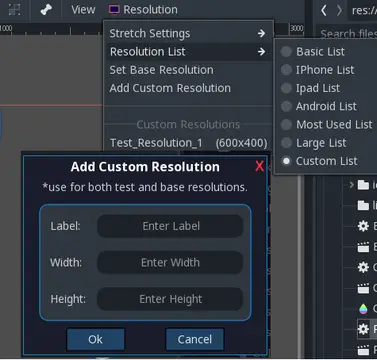Screen dimensions: 377x360
Task: Open the View menu
Action: coord(83,10)
